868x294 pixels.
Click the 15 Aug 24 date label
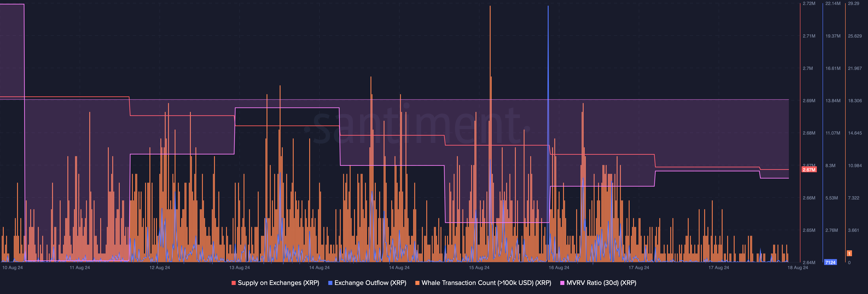[479, 268]
